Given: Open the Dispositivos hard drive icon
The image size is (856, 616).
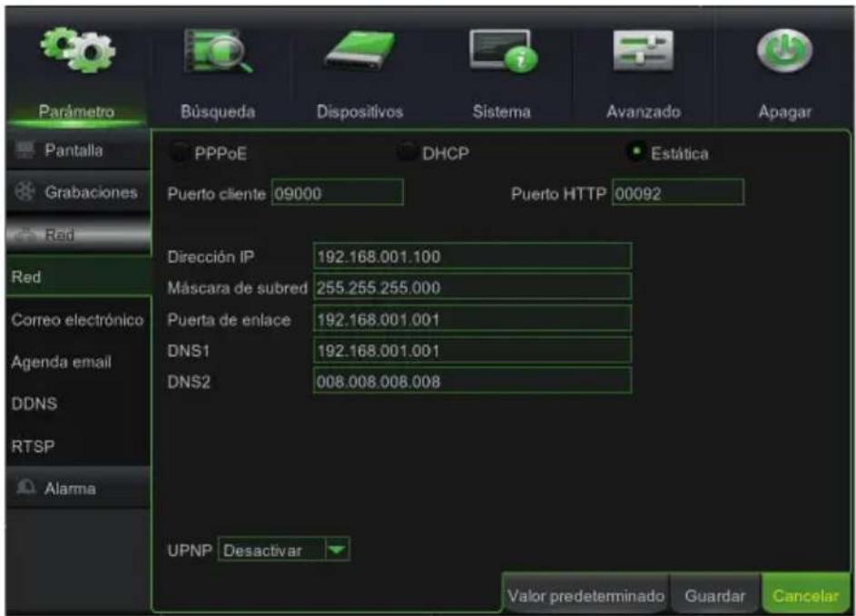Looking at the screenshot, I should tap(359, 50).
